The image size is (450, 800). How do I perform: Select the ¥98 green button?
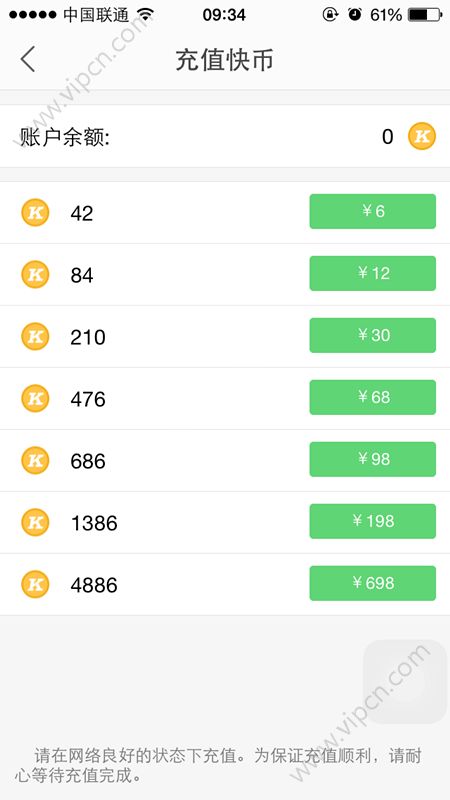[x=372, y=459]
